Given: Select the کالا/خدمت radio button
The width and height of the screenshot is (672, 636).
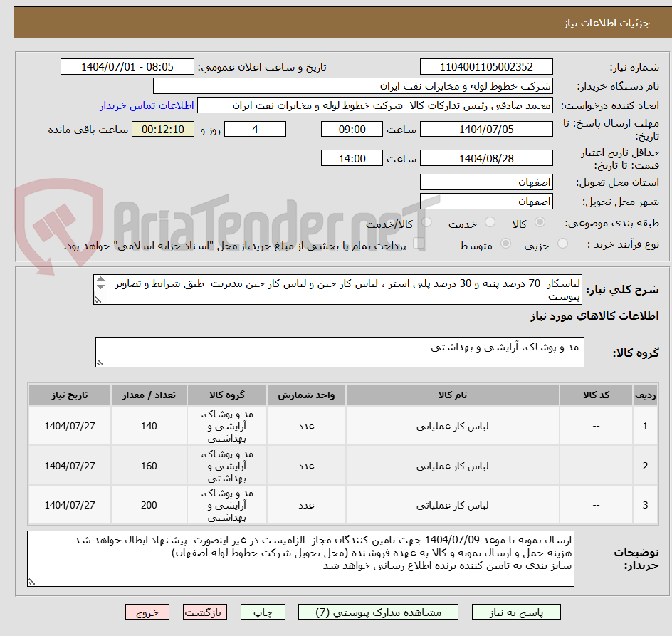Looking at the screenshot, I should click(426, 221).
